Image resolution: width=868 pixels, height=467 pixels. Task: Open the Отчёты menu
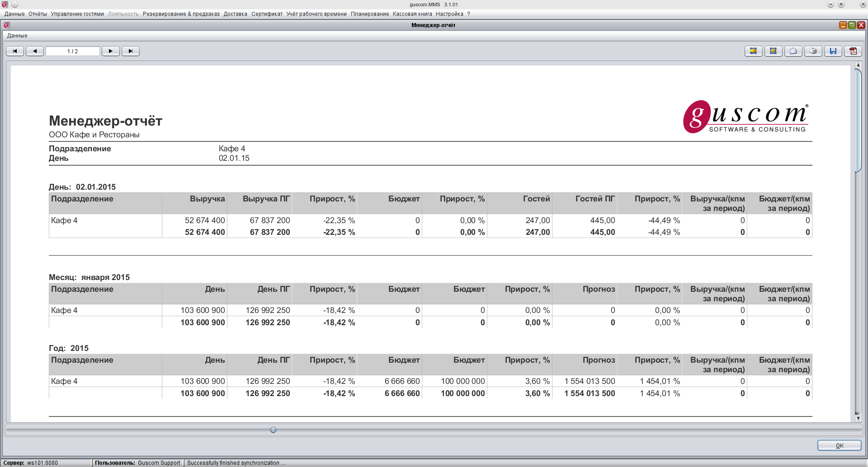coord(38,14)
